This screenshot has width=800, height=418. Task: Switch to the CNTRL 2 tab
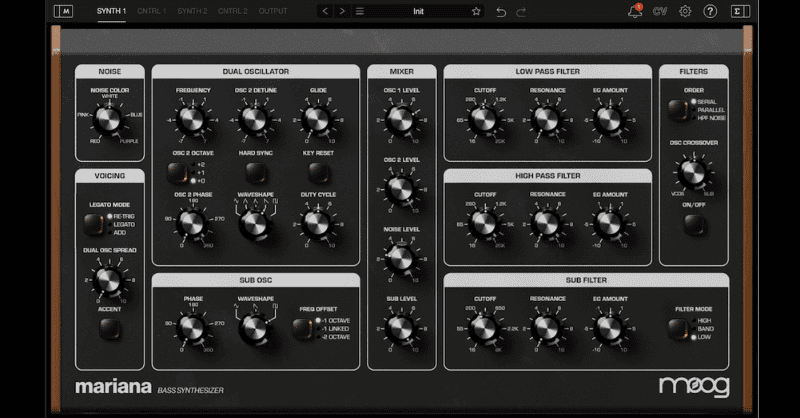(233, 11)
